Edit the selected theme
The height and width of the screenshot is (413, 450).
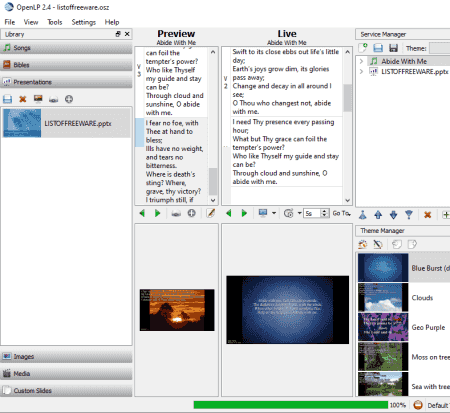coord(378,244)
